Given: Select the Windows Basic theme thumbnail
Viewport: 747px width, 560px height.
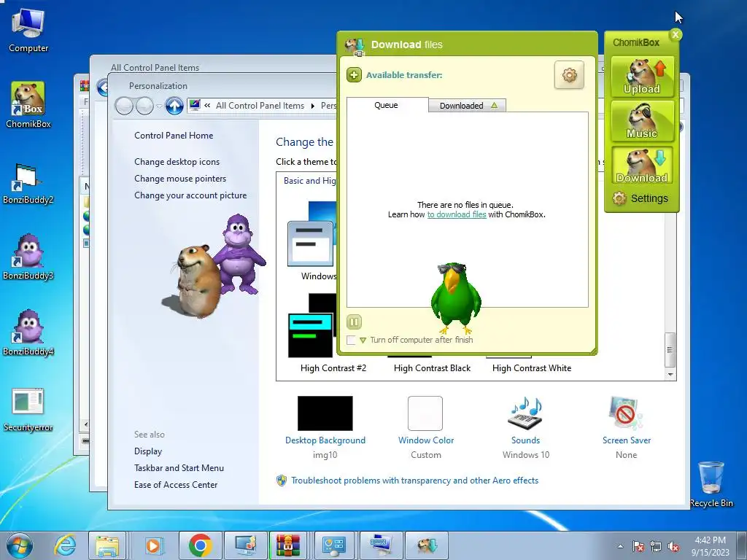Looking at the screenshot, I should (x=311, y=243).
